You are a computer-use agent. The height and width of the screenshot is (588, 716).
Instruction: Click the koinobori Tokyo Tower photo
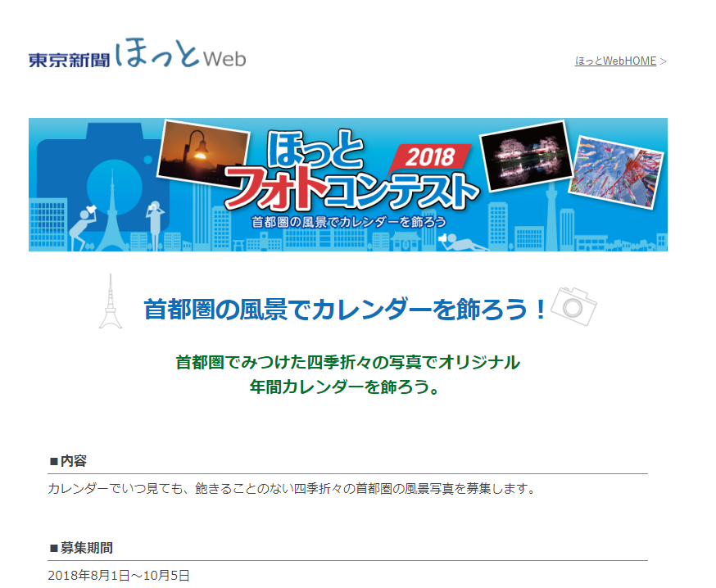[x=615, y=172]
